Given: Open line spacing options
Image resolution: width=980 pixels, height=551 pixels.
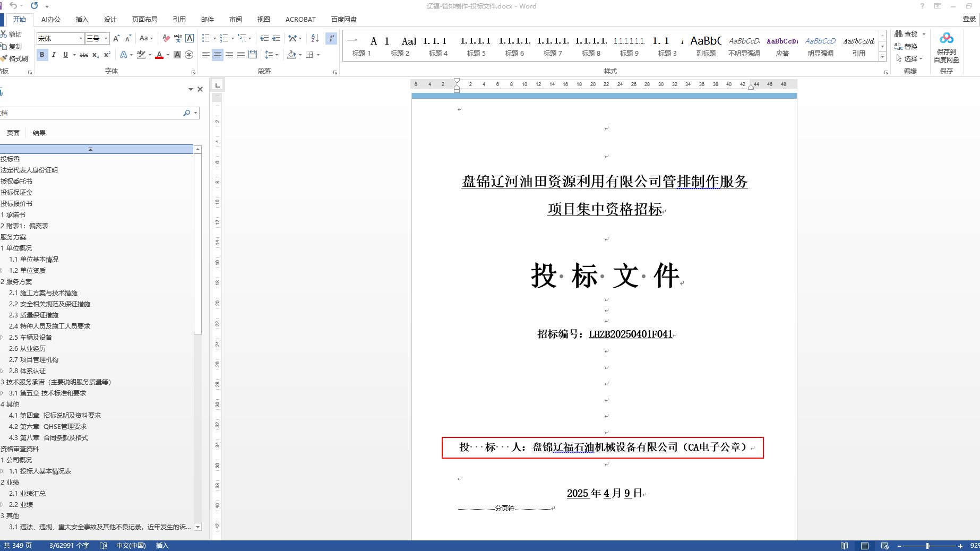Looking at the screenshot, I should tap(269, 55).
